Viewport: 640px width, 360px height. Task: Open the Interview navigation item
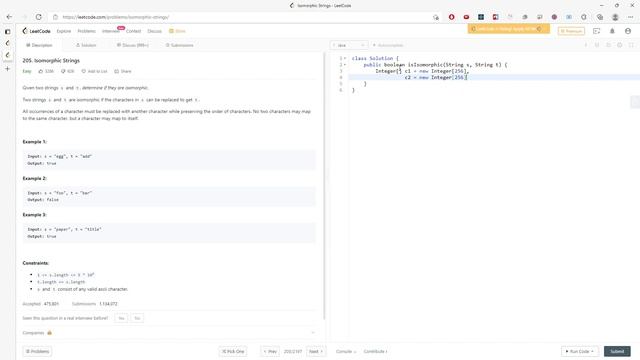tap(111, 31)
